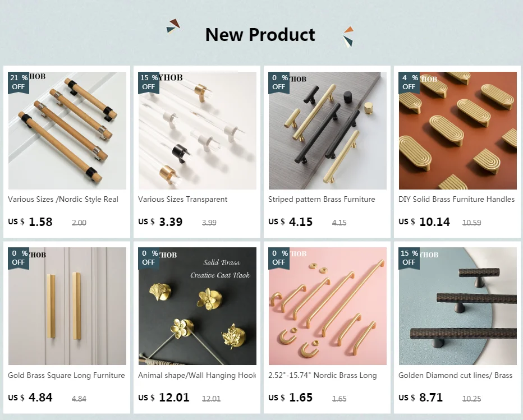This screenshot has width=523, height=420.
Task: Open the diamond cut black handles image
Action: (458, 306)
